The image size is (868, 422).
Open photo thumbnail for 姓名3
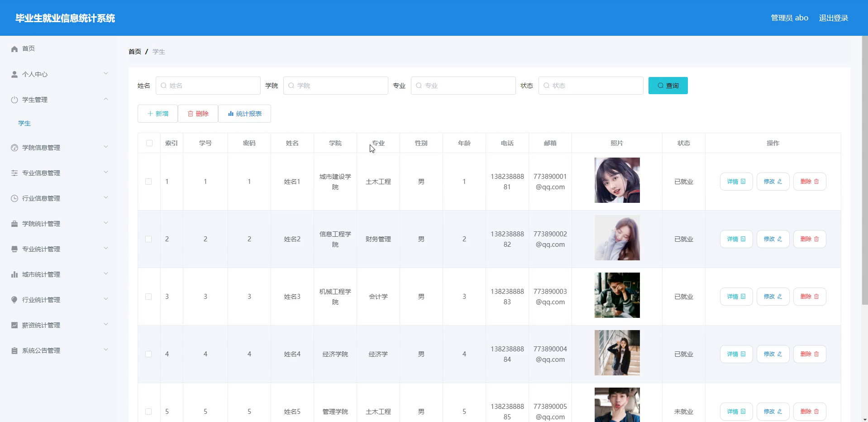(617, 295)
